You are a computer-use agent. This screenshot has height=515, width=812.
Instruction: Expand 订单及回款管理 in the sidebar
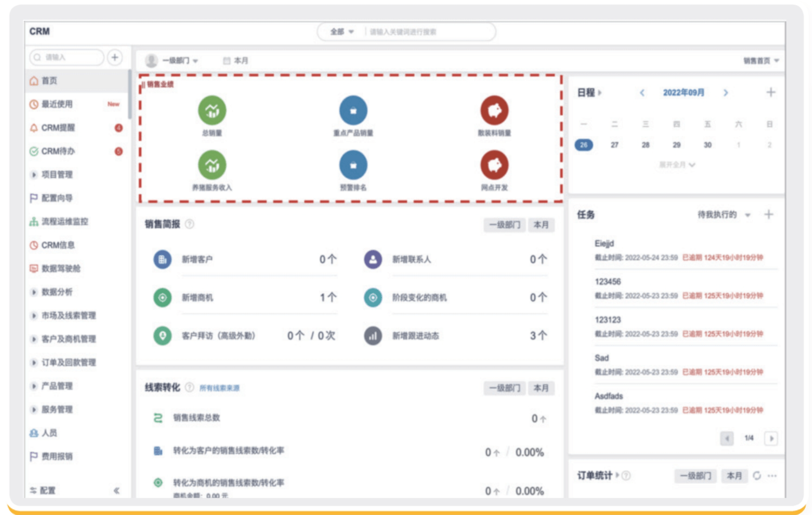[x=34, y=362]
